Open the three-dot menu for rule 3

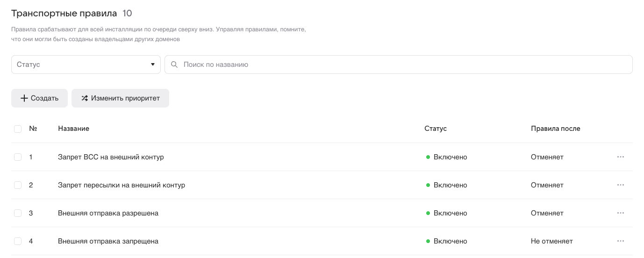click(620, 213)
